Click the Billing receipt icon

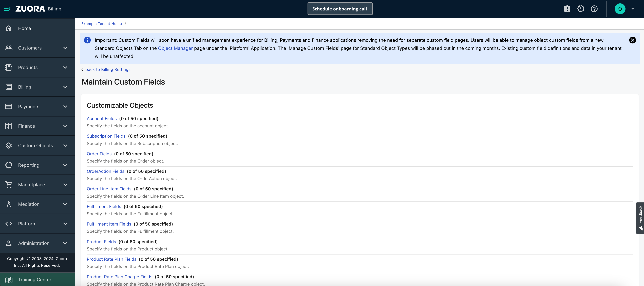9,87
